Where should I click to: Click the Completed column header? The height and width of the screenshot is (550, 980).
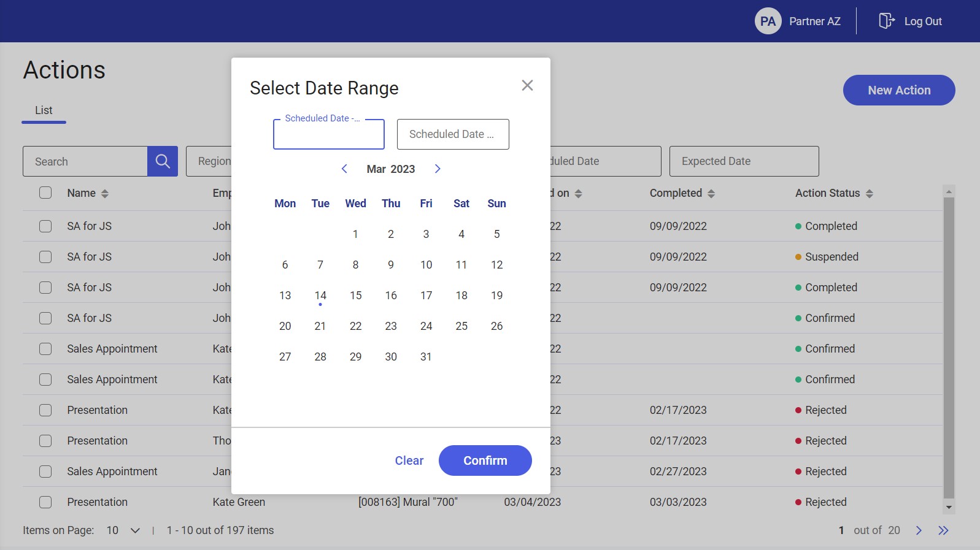point(676,193)
